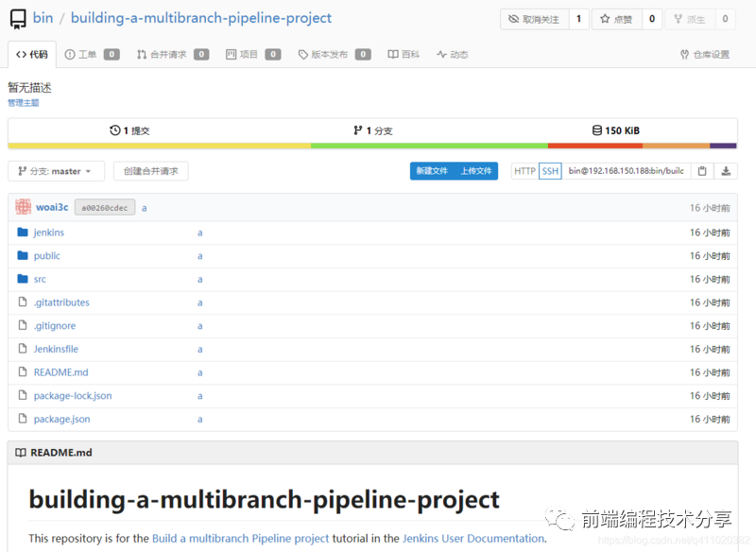The height and width of the screenshot is (552, 756).
Task: Click 管理主题 manage topics link
Action: click(23, 103)
